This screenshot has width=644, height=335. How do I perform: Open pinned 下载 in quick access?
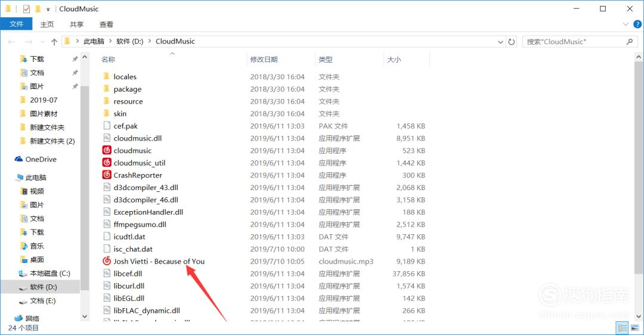pos(37,59)
